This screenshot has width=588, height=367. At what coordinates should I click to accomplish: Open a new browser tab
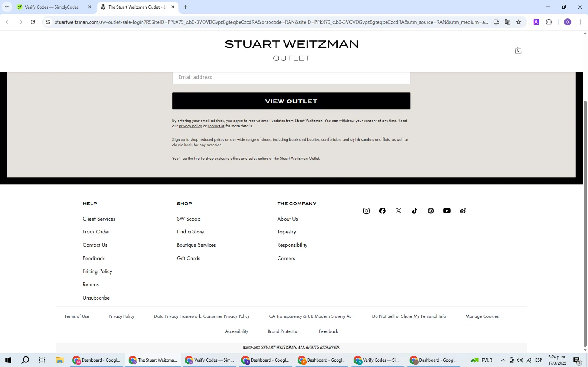click(185, 7)
